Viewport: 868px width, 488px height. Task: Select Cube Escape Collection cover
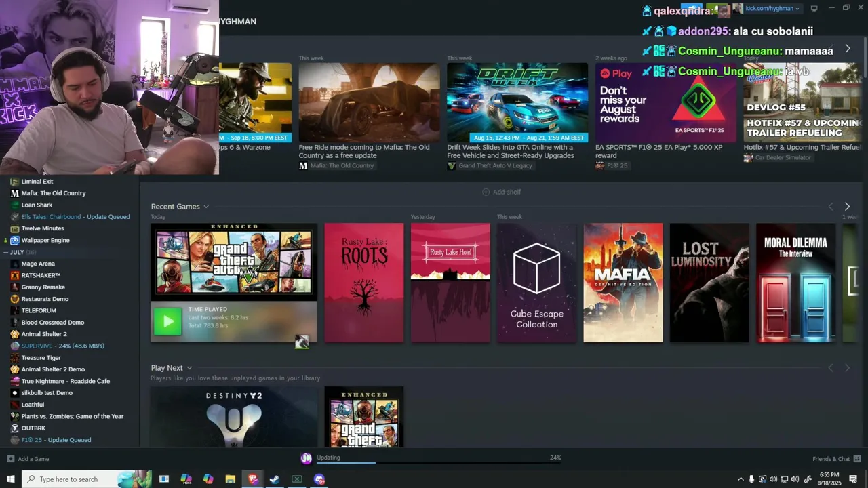[536, 283]
